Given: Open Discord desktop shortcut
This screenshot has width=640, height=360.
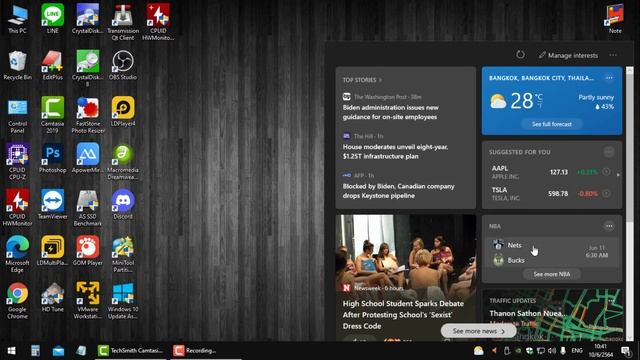Looking at the screenshot, I should click(123, 205).
